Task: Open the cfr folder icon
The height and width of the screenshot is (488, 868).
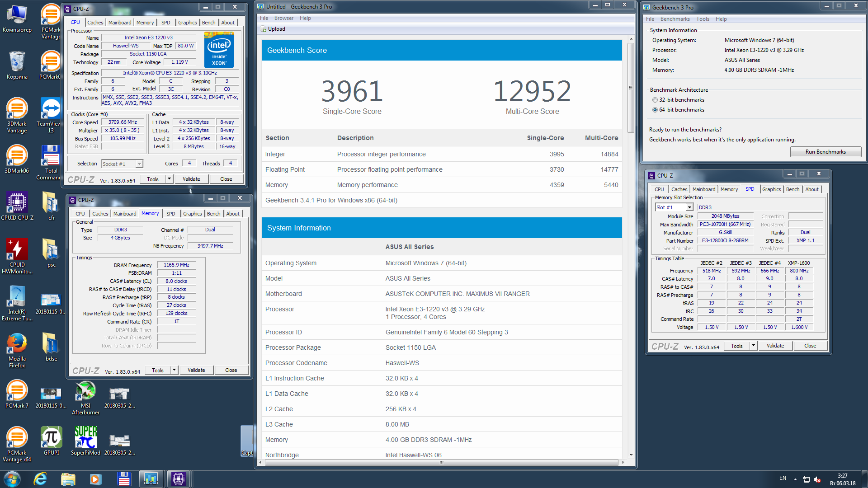Action: point(51,206)
